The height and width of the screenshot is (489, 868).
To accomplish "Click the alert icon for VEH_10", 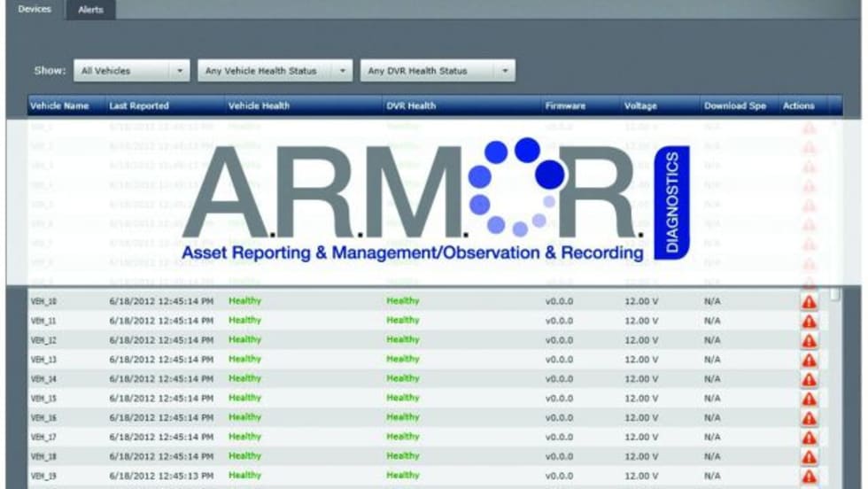I will (809, 302).
